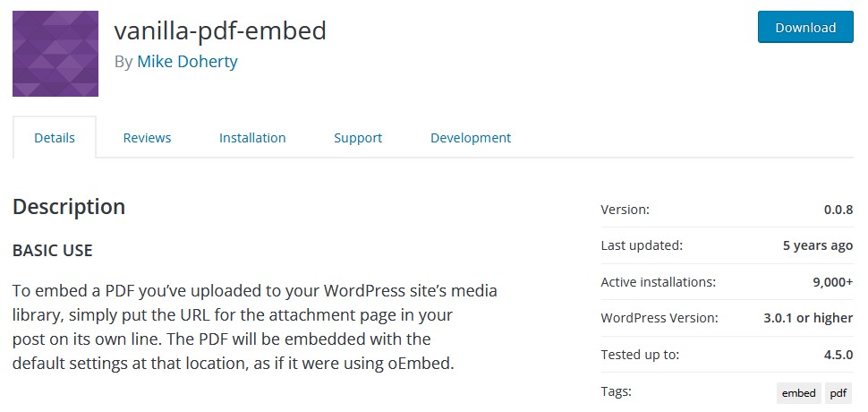The height and width of the screenshot is (412, 868).
Task: Select the Details tab
Action: (55, 137)
